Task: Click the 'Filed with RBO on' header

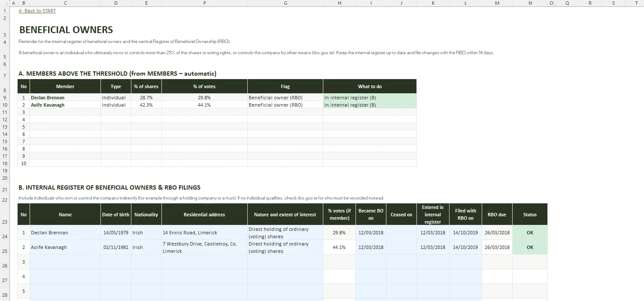Action: coord(465,215)
